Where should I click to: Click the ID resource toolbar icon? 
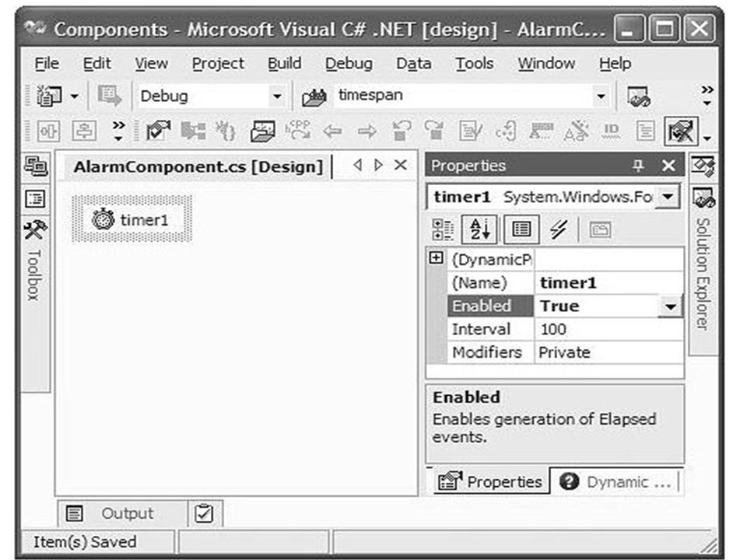(x=612, y=131)
